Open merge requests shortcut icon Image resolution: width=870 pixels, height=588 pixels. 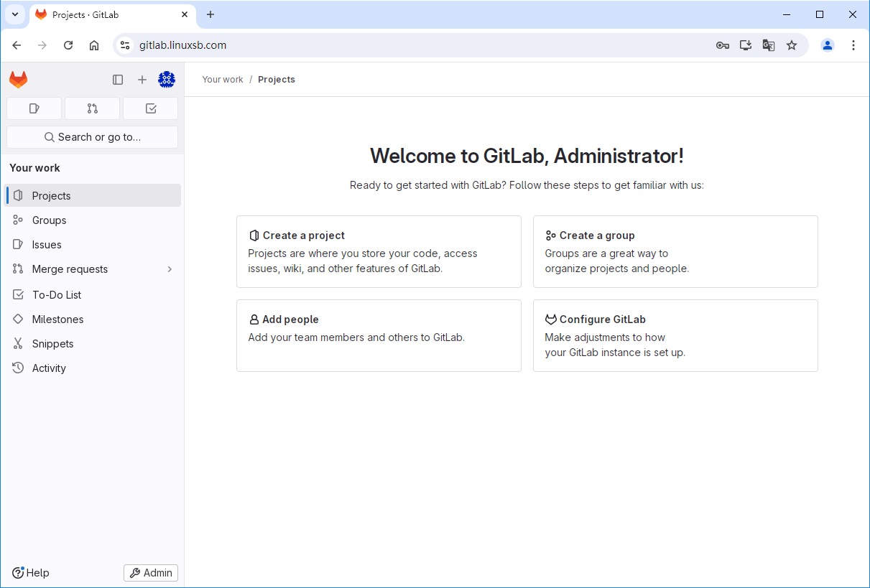(x=92, y=108)
